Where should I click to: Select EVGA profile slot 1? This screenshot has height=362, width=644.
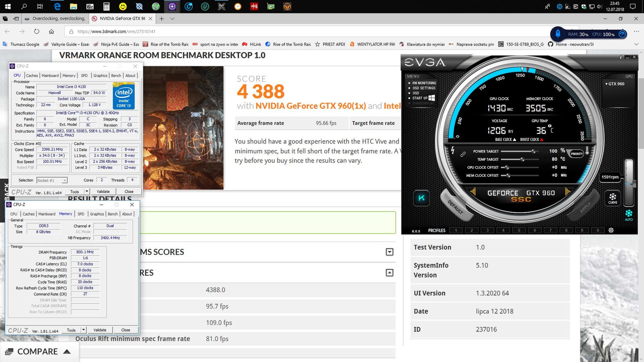(x=455, y=230)
